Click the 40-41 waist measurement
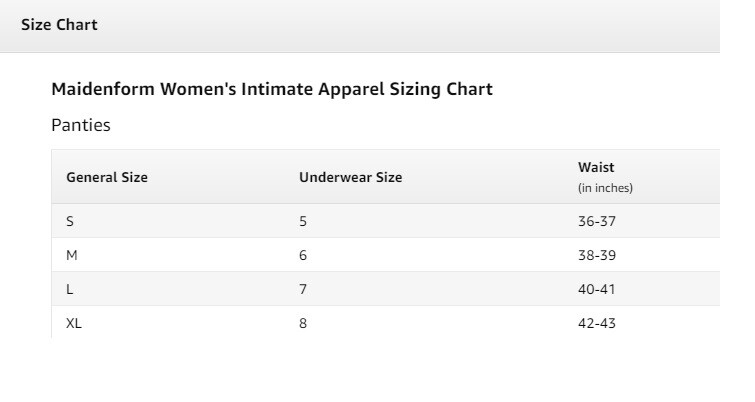This screenshot has height=402, width=755. coord(597,289)
